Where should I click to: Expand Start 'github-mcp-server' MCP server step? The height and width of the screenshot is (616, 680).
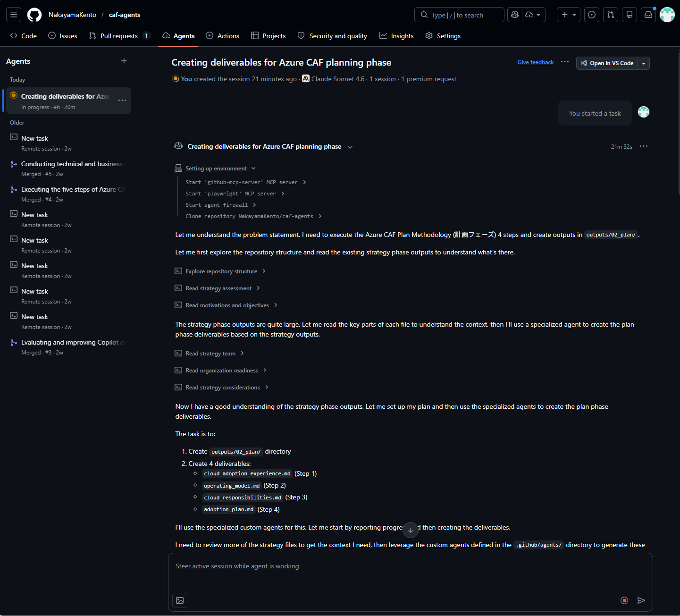pos(246,182)
